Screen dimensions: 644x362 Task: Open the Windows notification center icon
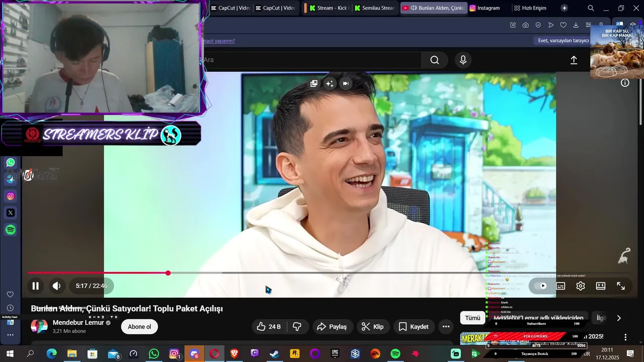pyautogui.click(x=630, y=354)
